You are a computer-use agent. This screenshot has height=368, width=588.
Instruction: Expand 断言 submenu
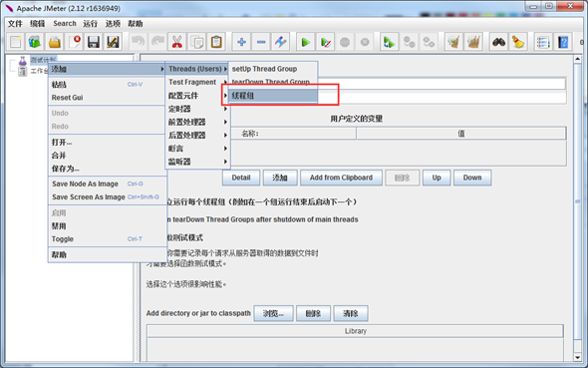197,149
